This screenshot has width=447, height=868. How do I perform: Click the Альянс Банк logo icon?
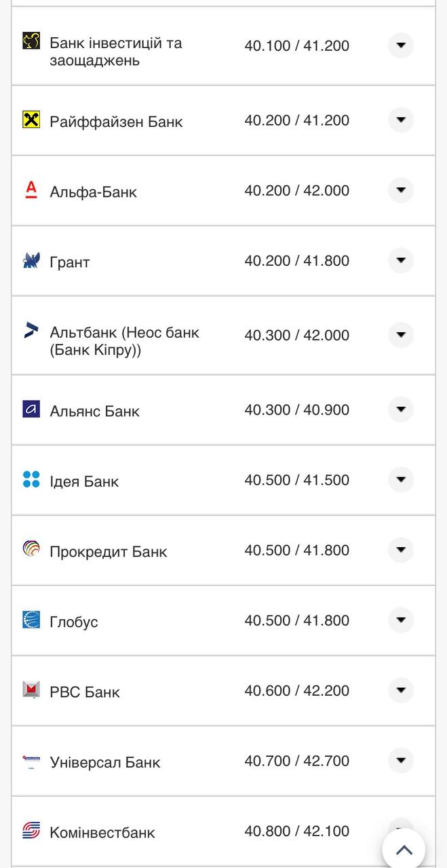tap(31, 410)
